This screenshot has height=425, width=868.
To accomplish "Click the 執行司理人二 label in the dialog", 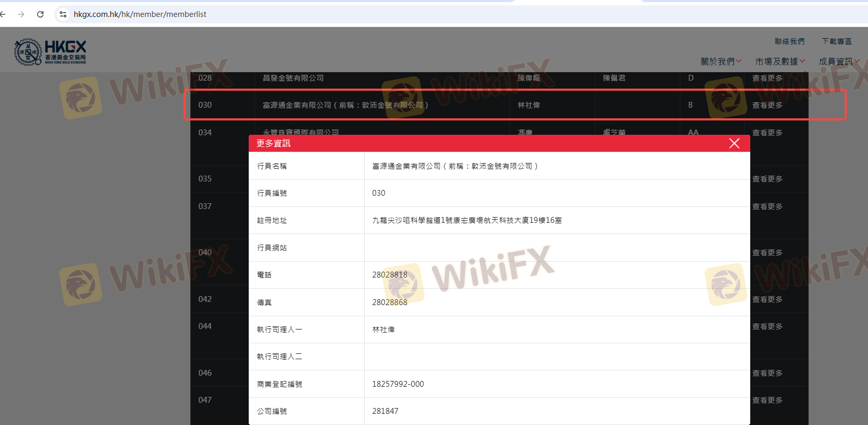I will (x=279, y=357).
